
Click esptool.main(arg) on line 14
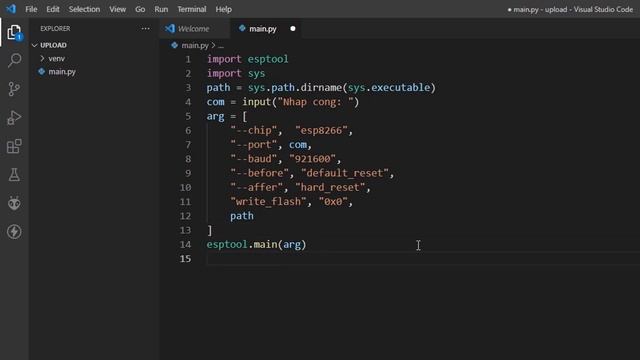(256, 244)
